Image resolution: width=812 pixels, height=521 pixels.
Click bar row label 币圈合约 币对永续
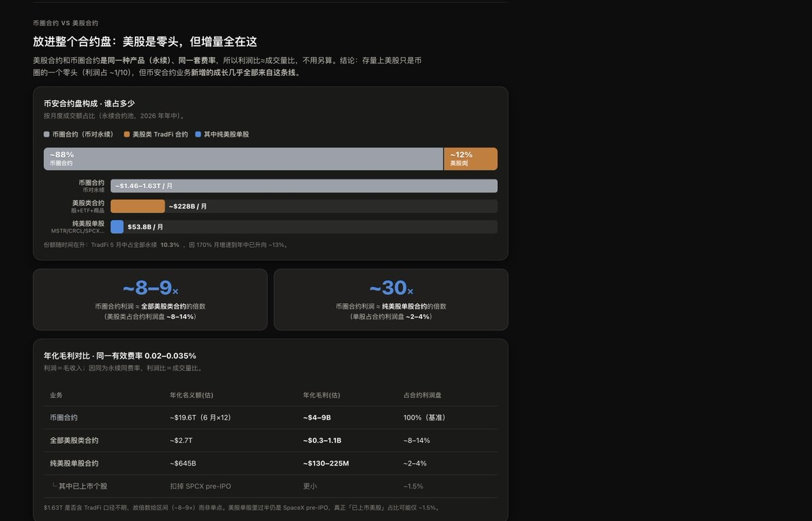pos(91,186)
